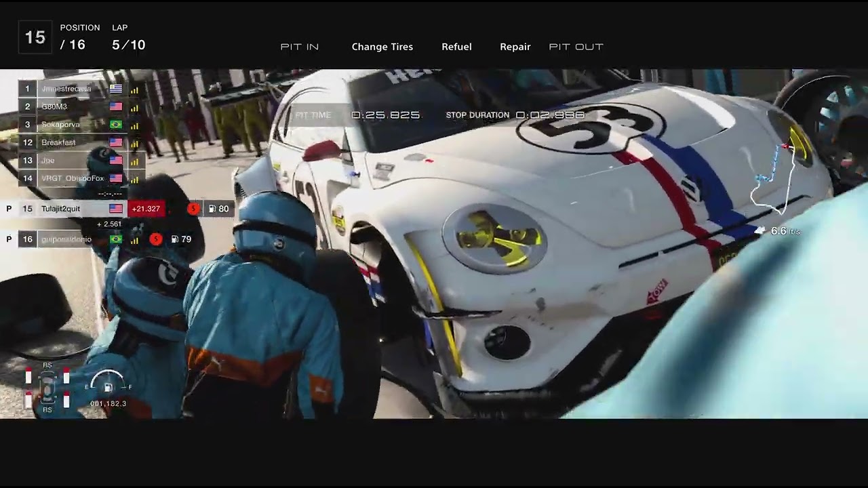This screenshot has width=868, height=488.
Task: Click the front-left tire wear indicator
Action: [28, 377]
